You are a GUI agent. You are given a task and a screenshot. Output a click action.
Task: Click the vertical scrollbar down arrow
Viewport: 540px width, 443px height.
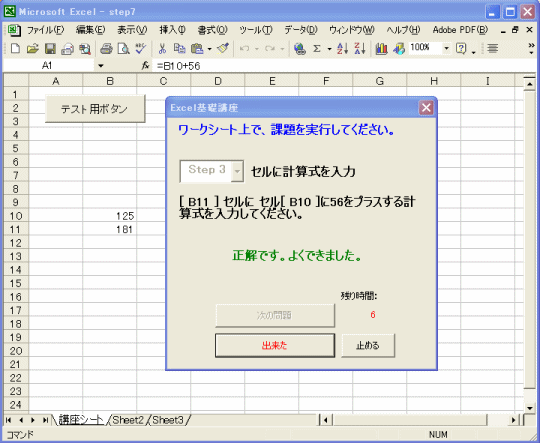pos(530,408)
